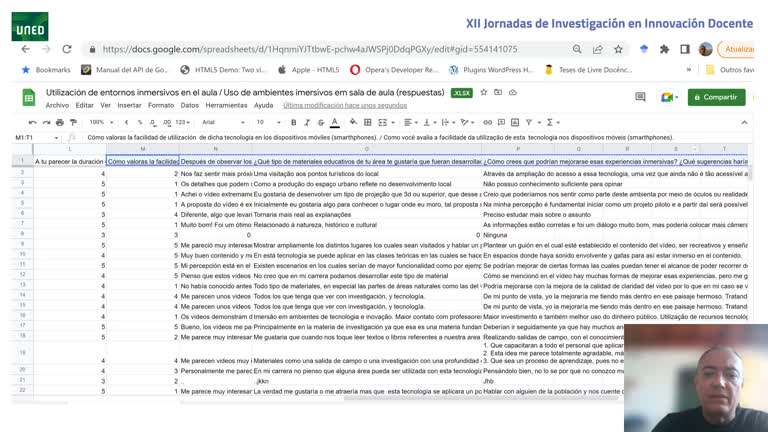Click the format as percent icon

[x=140, y=122]
